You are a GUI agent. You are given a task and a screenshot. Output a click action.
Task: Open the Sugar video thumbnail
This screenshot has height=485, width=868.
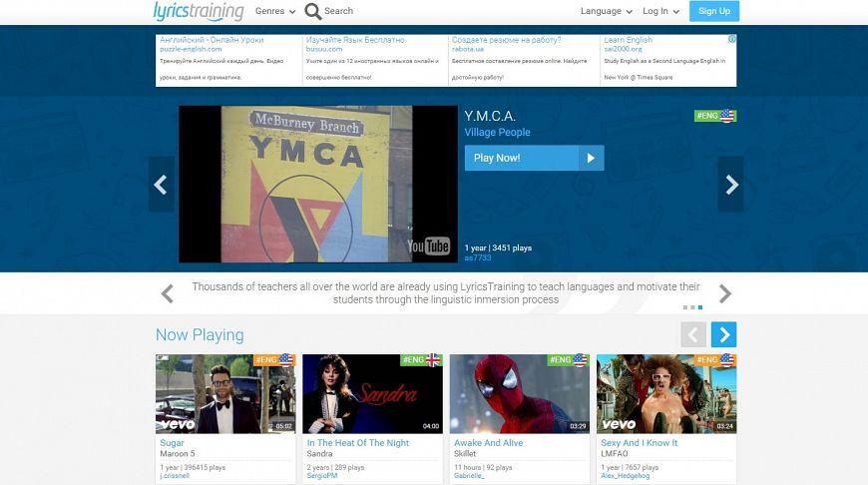point(225,393)
